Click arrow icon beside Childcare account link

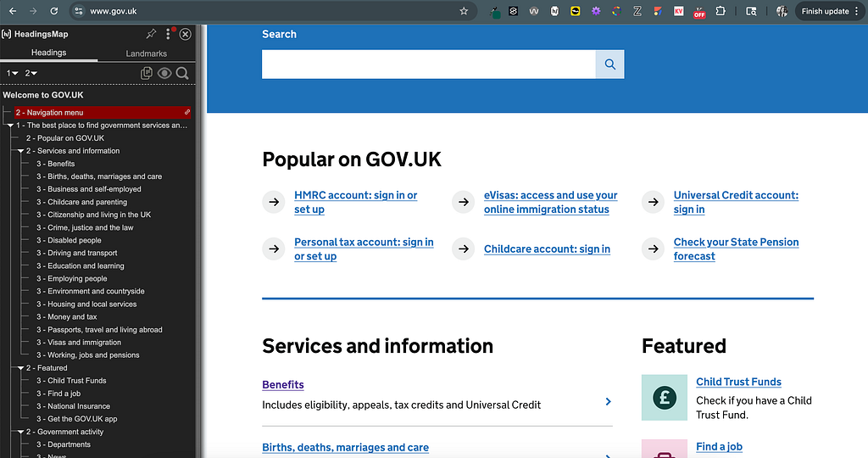[x=464, y=249]
